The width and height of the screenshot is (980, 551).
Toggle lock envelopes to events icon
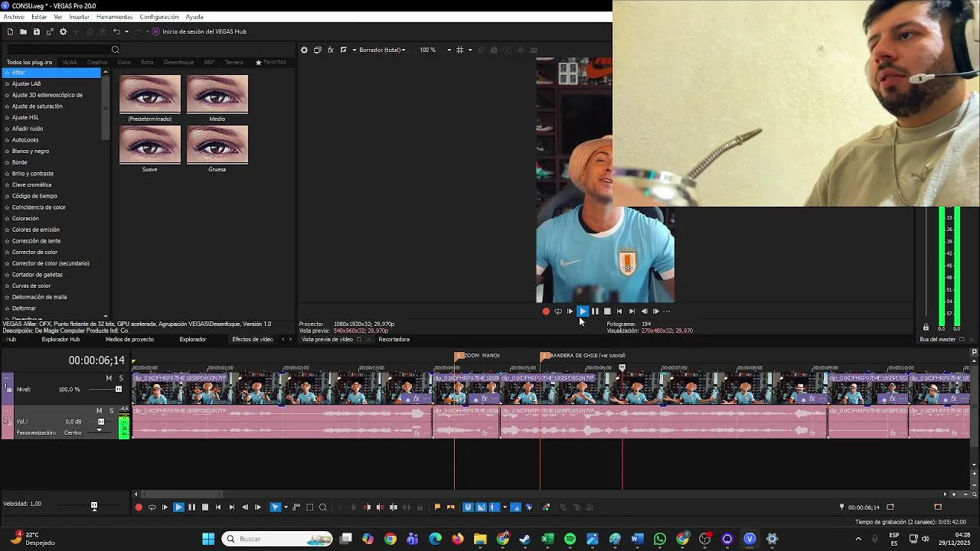[515, 507]
